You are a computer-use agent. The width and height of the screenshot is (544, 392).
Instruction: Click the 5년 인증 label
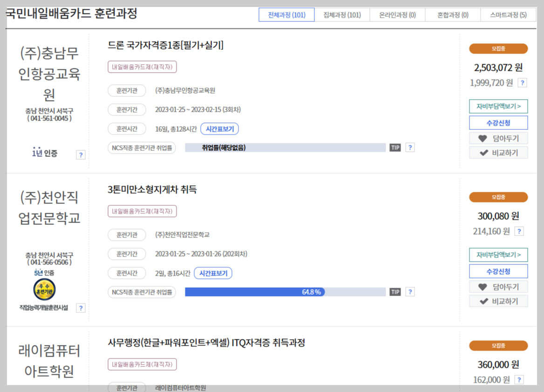[44, 273]
